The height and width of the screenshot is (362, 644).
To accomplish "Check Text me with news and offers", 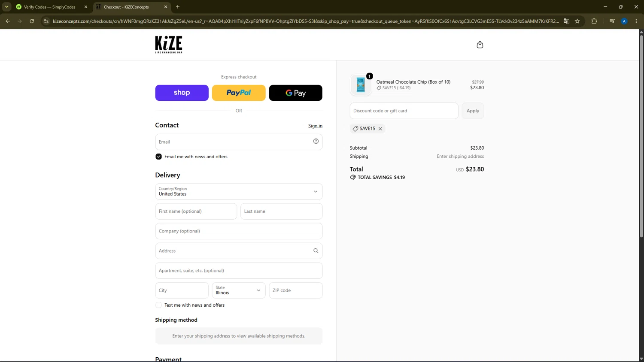I will click(x=158, y=305).
